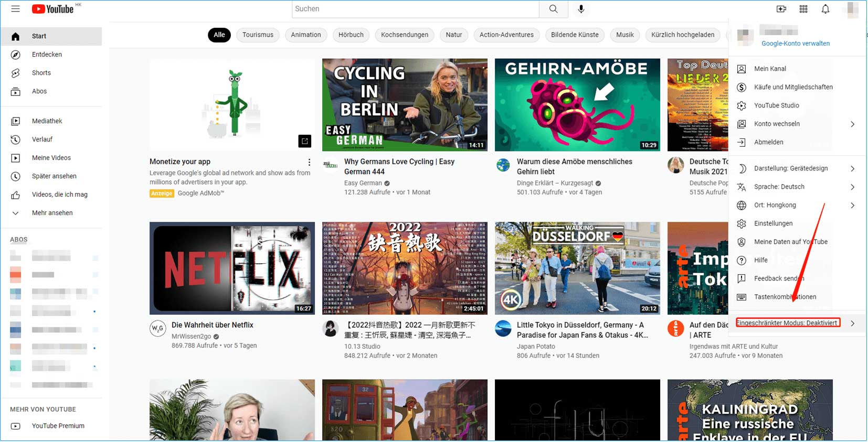Expand Eingeschränkter Modus submenu arrow
Image resolution: width=868 pixels, height=442 pixels.
(x=852, y=324)
